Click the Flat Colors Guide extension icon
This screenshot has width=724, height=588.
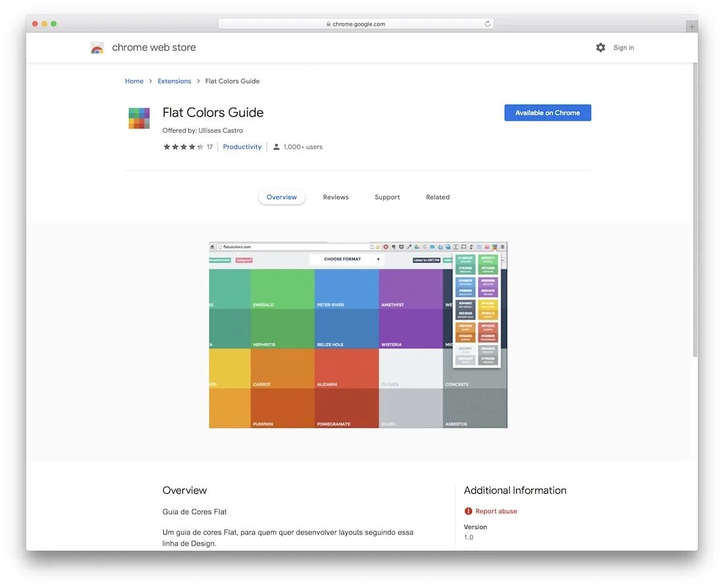[139, 118]
